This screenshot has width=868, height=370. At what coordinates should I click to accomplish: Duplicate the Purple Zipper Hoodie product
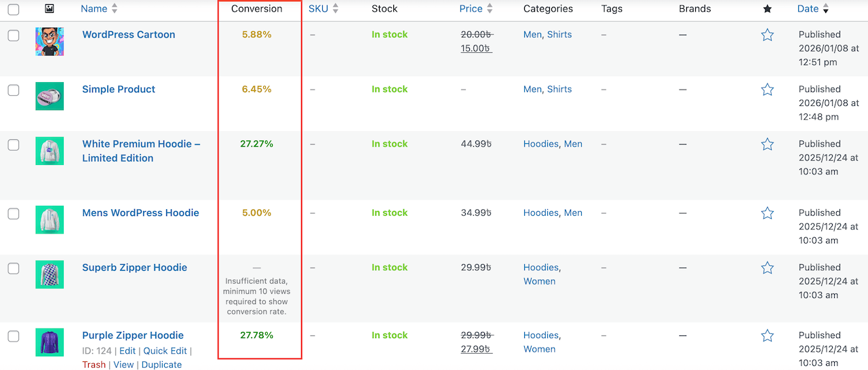coord(161,365)
